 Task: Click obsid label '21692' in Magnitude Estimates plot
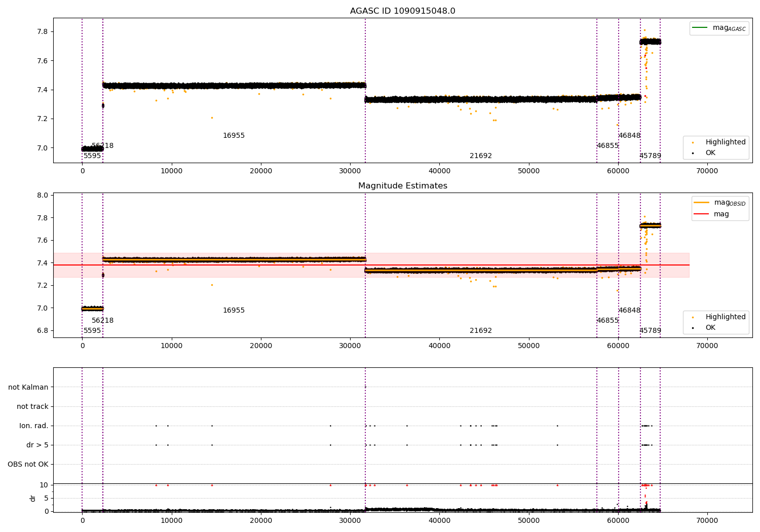(x=481, y=331)
